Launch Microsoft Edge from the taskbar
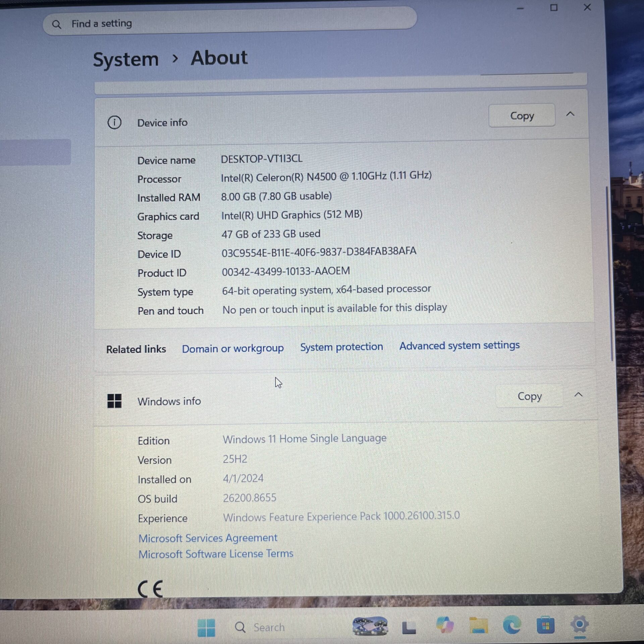The height and width of the screenshot is (644, 644). [512, 625]
